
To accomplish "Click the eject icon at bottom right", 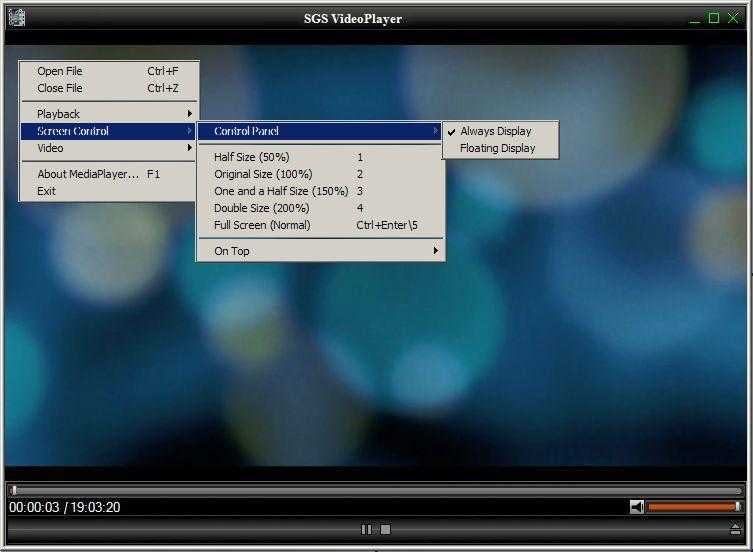I will click(735, 529).
